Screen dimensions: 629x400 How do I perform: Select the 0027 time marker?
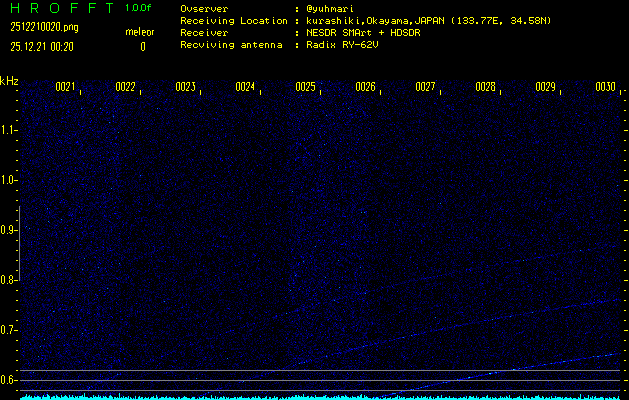pos(425,87)
